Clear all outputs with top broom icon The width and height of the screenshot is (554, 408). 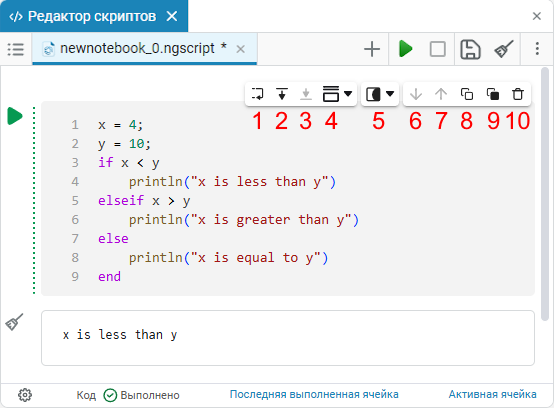tap(503, 49)
